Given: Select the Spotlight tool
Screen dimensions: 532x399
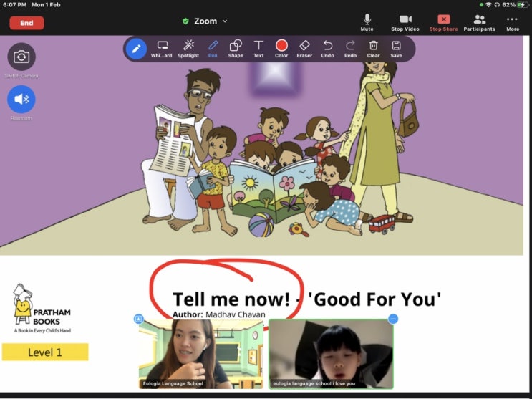Looking at the screenshot, I should (188, 49).
